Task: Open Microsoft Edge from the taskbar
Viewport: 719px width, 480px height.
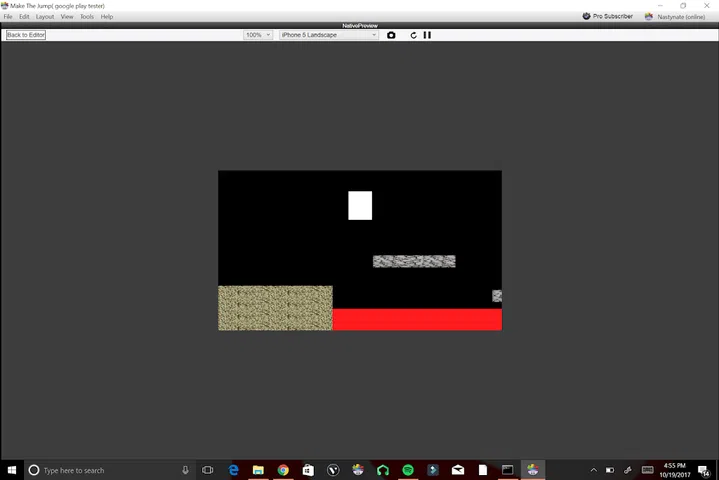Action: pos(234,470)
